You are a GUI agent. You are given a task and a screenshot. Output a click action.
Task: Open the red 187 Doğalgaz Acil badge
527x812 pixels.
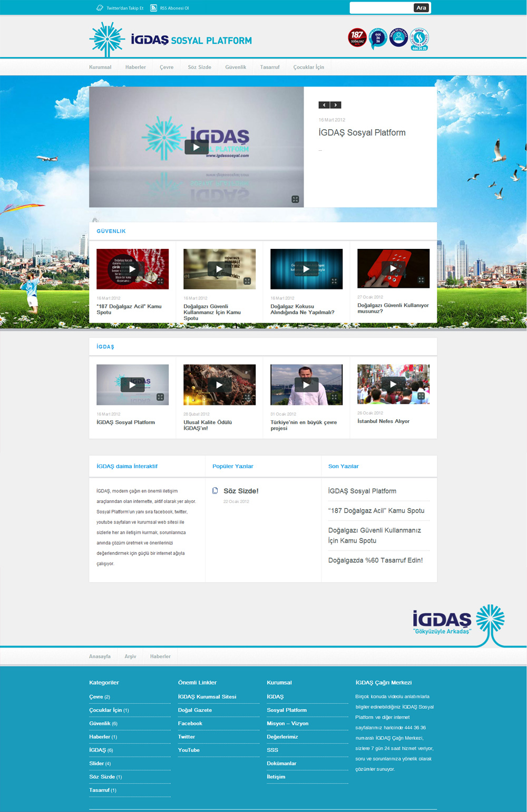click(x=357, y=37)
